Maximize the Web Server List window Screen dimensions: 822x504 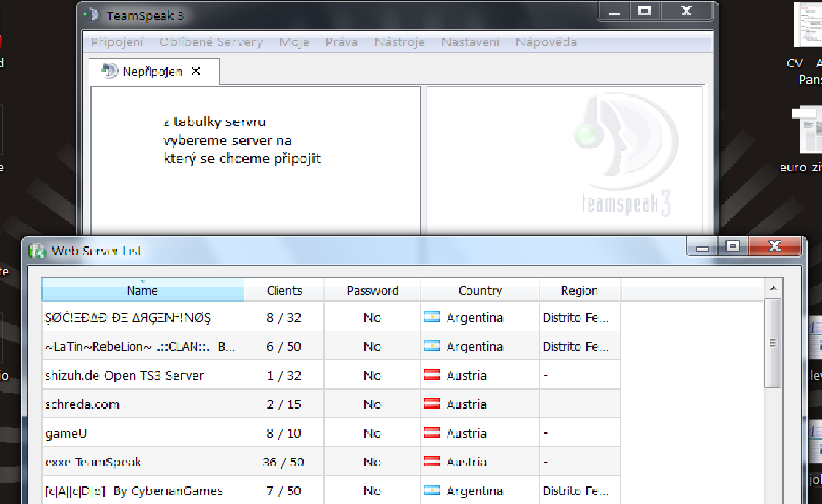click(733, 246)
